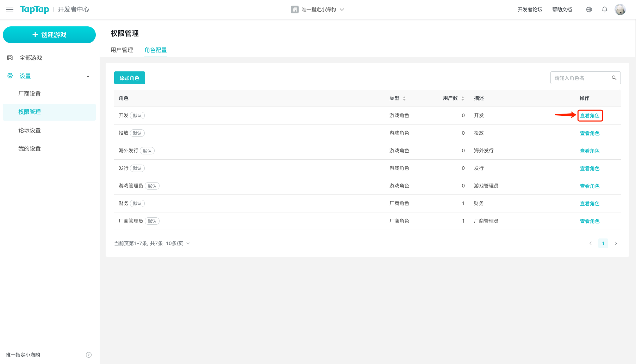Go to next page arrow
Screen dimensions: 636x364
tap(616, 243)
